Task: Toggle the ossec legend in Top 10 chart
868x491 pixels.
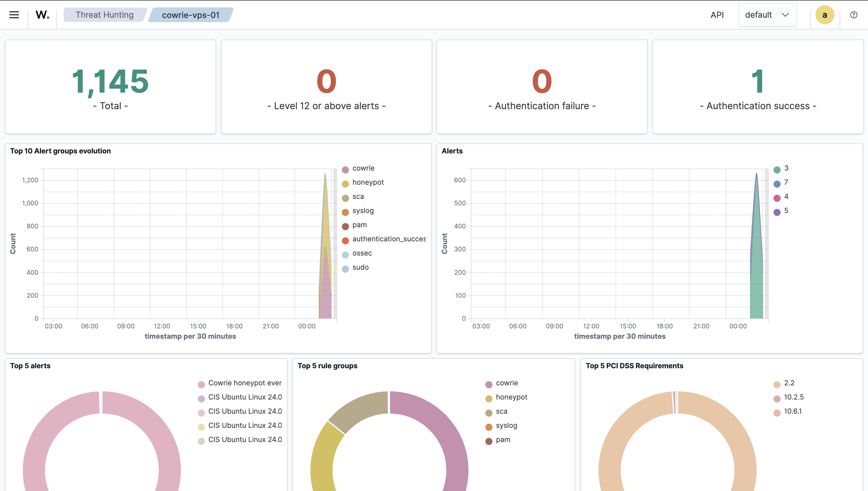Action: tap(362, 253)
